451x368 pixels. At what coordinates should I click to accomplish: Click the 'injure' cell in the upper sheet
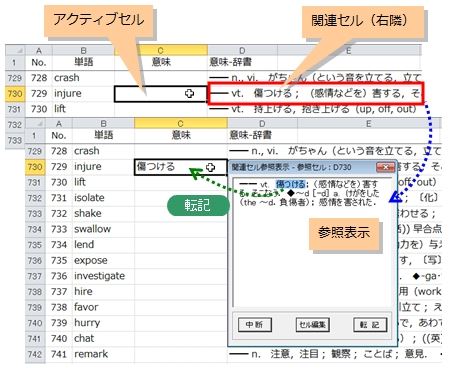pyautogui.click(x=83, y=94)
